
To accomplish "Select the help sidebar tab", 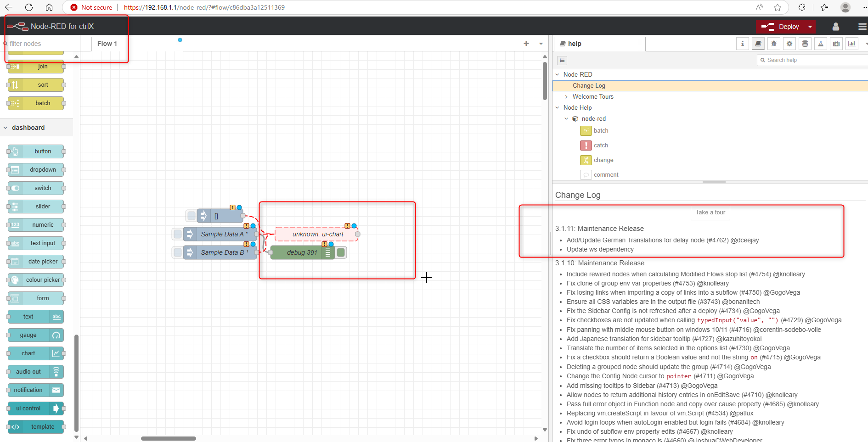I will click(599, 44).
